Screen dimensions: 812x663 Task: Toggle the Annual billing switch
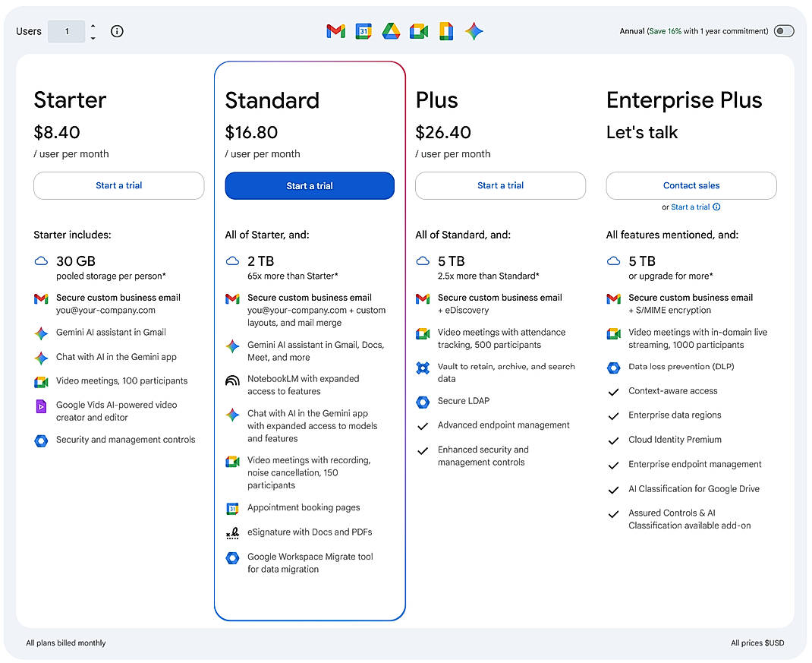(783, 31)
